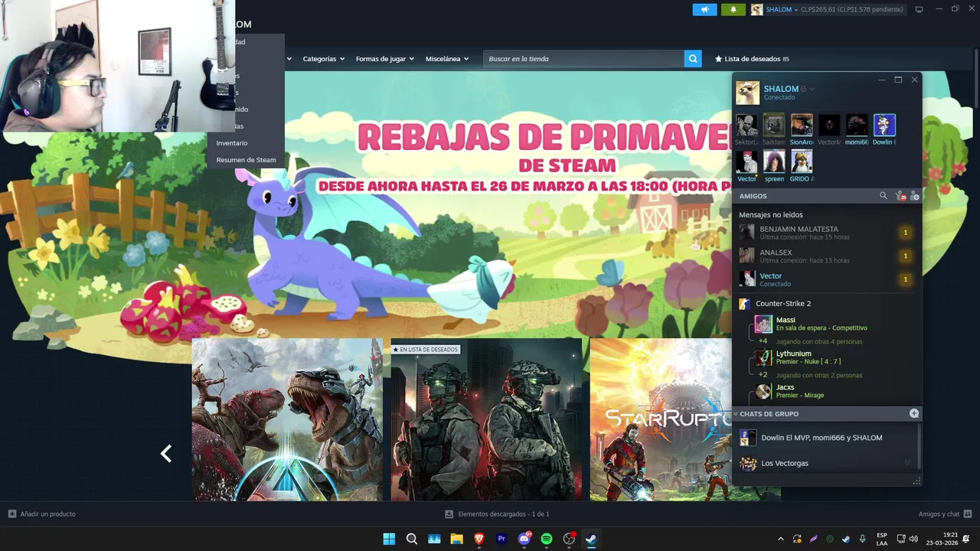The image size is (980, 551).
Task: Expand +4 players with Massi
Action: 763,341
